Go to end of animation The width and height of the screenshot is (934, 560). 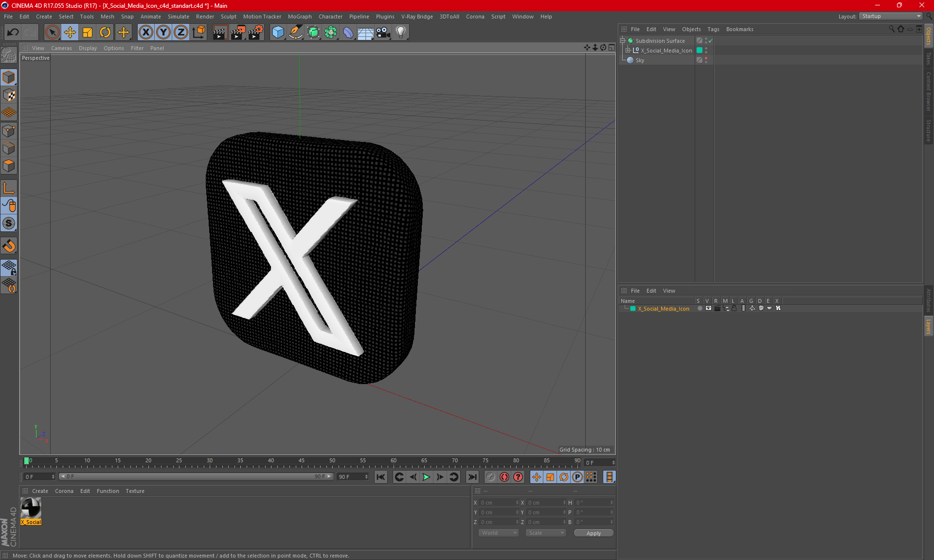[472, 477]
